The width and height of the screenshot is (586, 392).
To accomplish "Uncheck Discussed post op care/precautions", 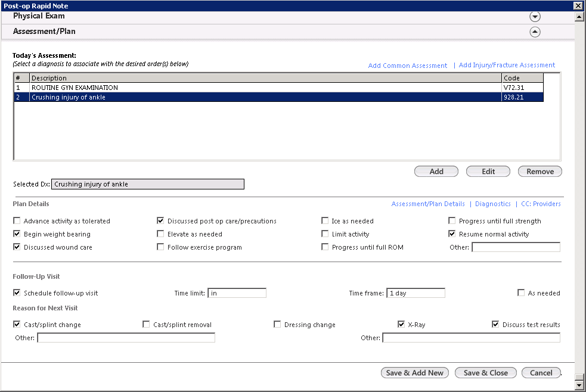I will (160, 220).
